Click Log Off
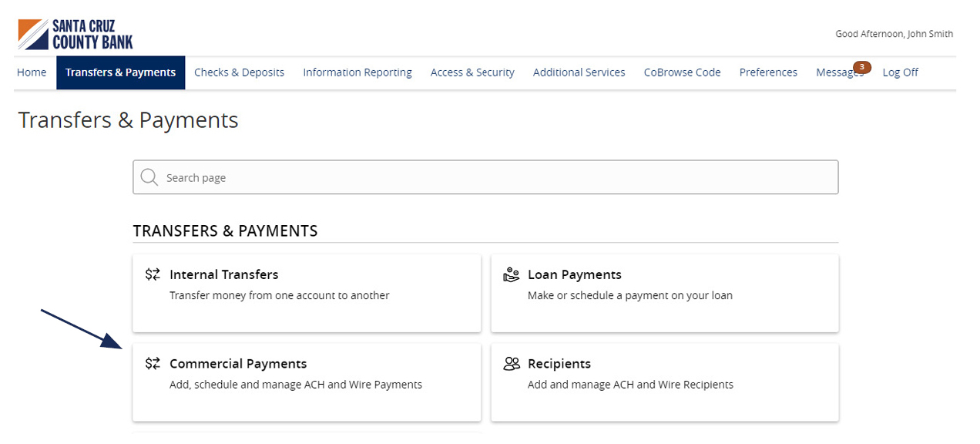The height and width of the screenshot is (444, 980). point(900,72)
